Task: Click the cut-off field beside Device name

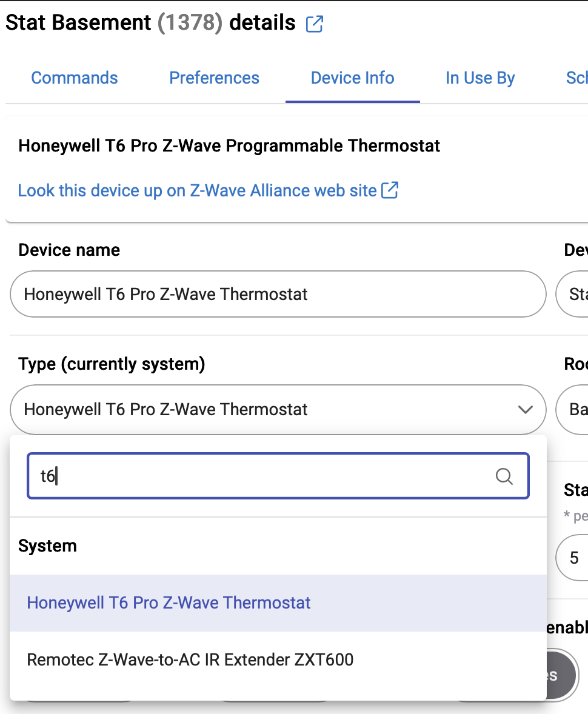Action: (x=573, y=295)
